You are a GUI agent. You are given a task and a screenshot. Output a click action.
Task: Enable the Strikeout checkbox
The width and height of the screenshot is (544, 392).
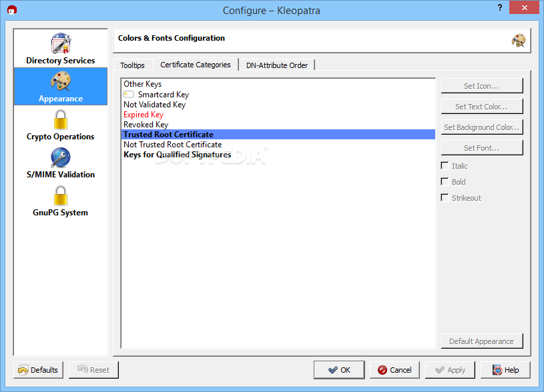[445, 197]
